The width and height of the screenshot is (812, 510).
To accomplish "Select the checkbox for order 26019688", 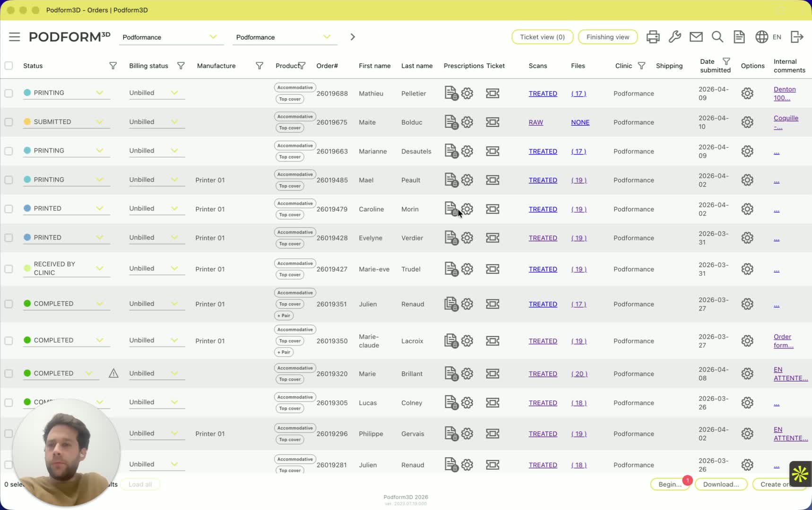I will pos(9,93).
